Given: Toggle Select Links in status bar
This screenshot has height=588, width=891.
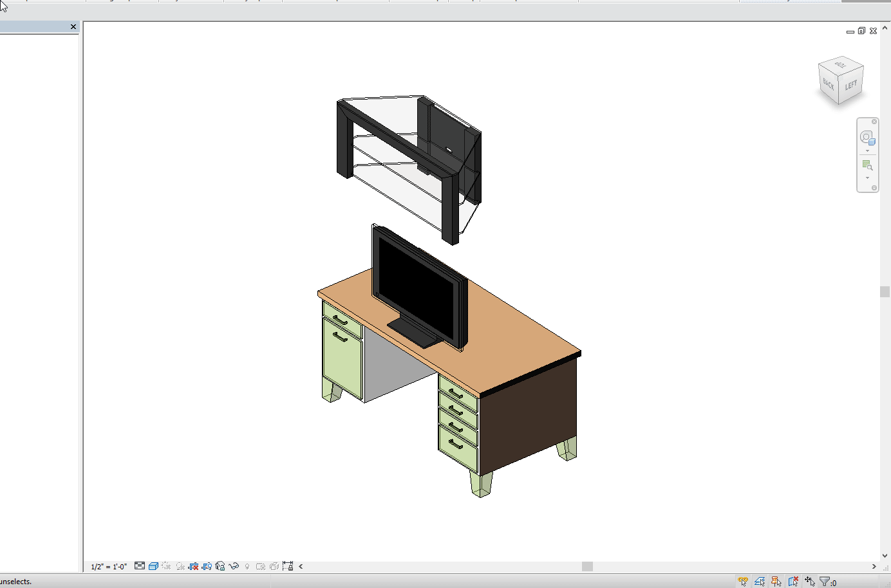Looking at the screenshot, I should [x=743, y=582].
